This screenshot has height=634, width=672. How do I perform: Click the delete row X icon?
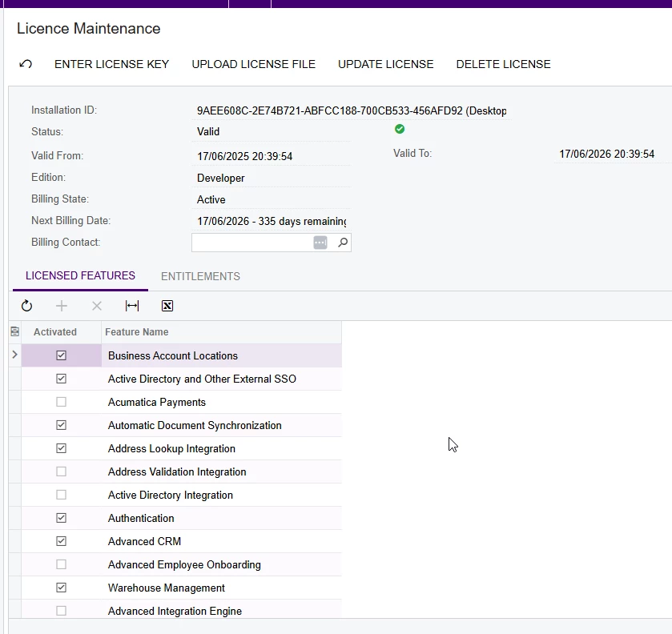[97, 306]
